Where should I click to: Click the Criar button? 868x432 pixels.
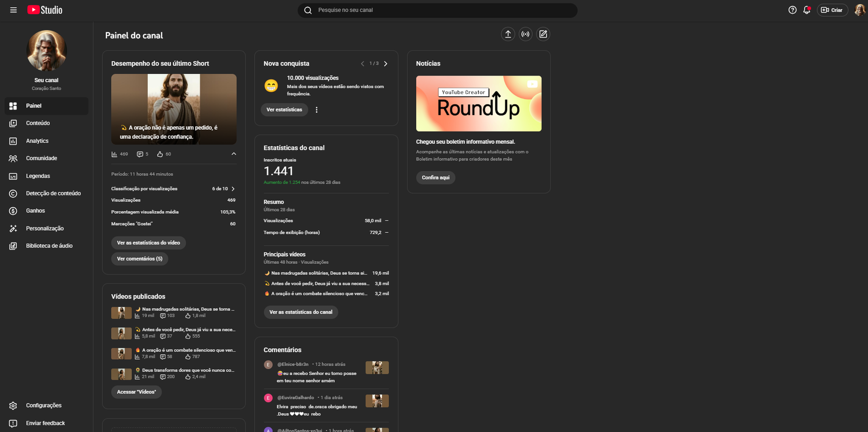point(832,10)
